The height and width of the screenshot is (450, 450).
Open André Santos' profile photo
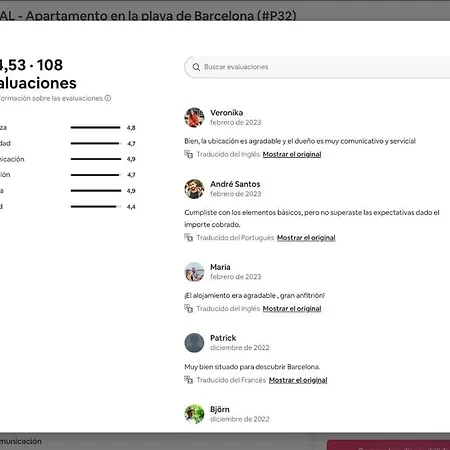[194, 189]
